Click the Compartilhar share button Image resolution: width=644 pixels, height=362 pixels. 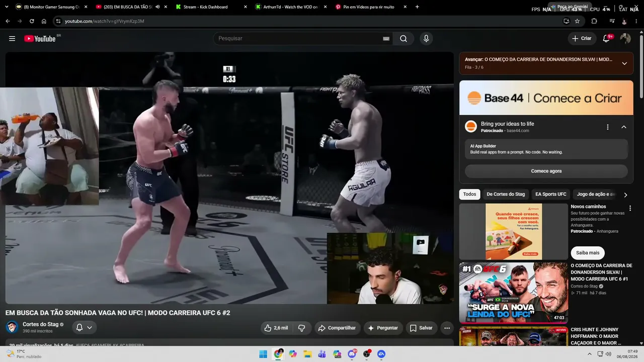click(338, 328)
